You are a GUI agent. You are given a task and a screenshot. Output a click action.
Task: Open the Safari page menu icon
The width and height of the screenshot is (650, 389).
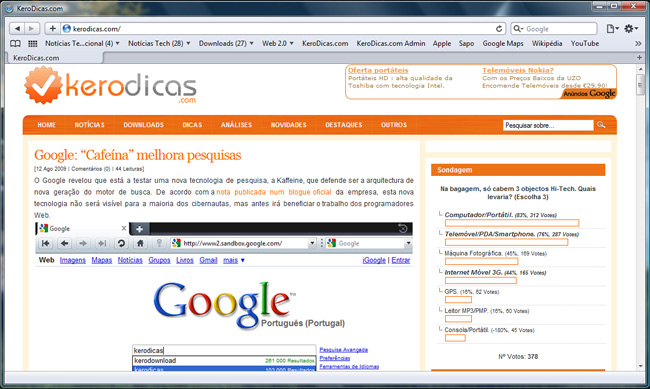tap(612, 29)
